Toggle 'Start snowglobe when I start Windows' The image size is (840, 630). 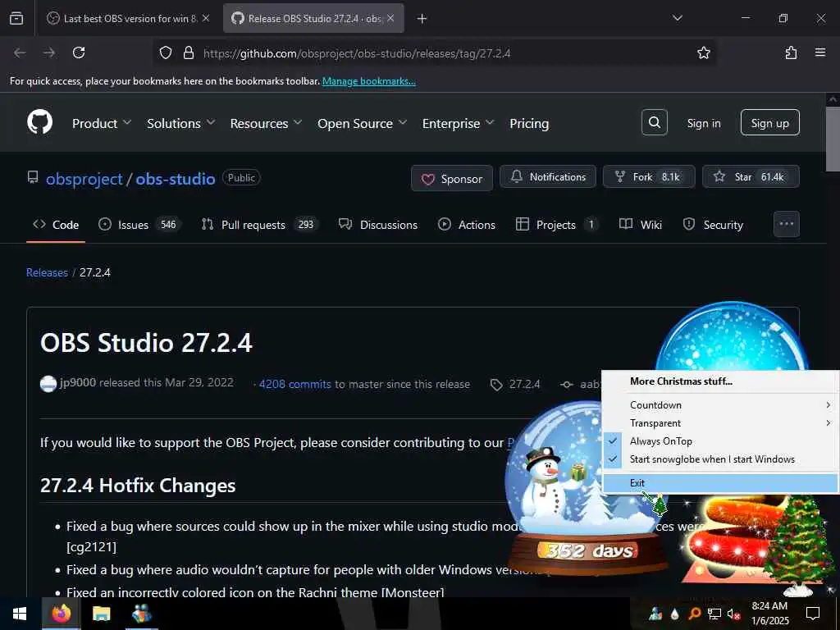720,459
